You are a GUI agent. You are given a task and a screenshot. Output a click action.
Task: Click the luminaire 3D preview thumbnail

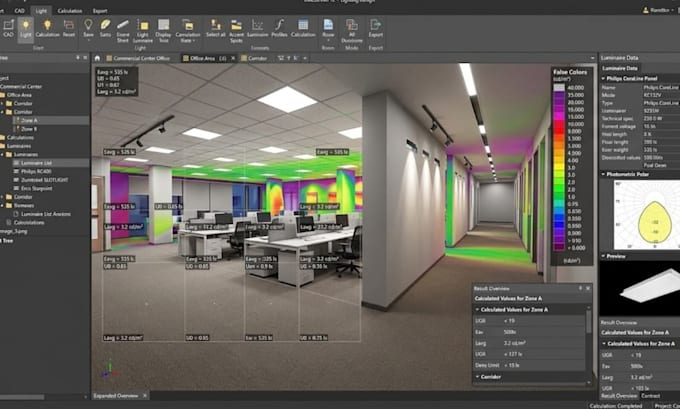[x=640, y=288]
